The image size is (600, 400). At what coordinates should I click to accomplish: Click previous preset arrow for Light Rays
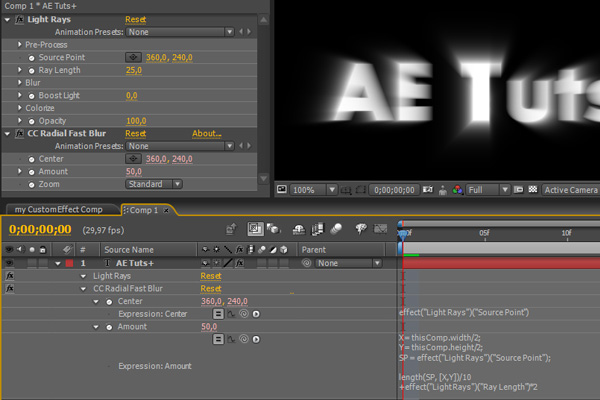click(x=241, y=32)
